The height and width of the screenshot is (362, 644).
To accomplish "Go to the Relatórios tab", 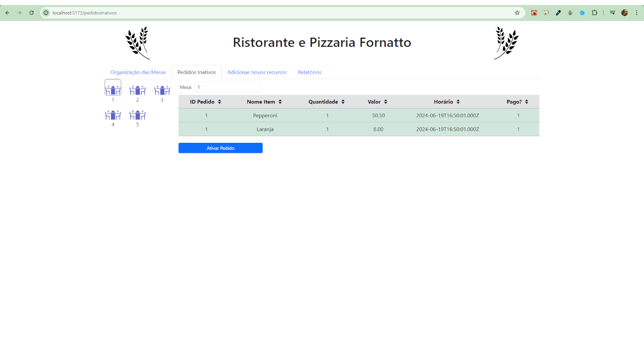I will click(309, 72).
